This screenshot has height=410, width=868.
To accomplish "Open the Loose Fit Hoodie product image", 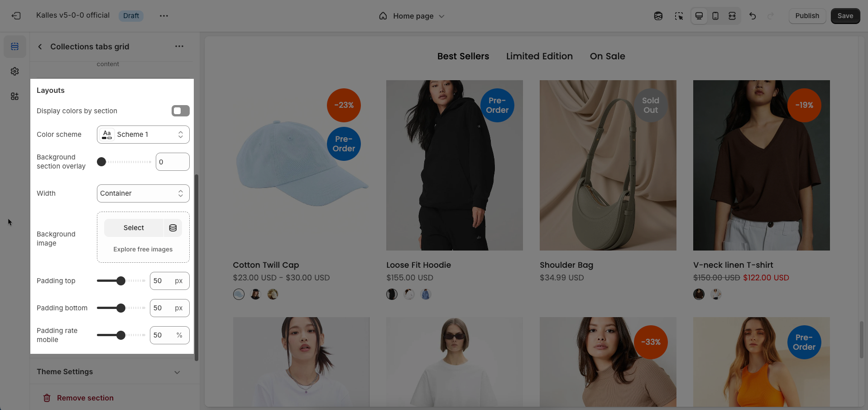I will coord(455,165).
